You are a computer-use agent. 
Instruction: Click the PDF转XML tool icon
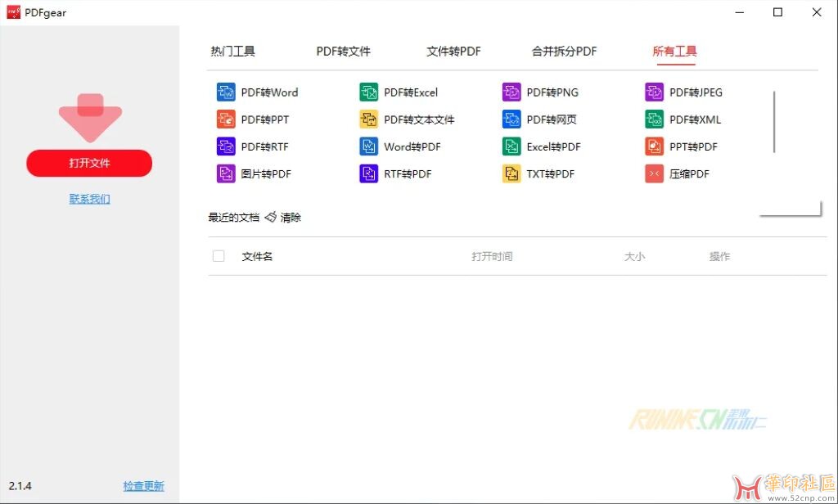click(654, 119)
